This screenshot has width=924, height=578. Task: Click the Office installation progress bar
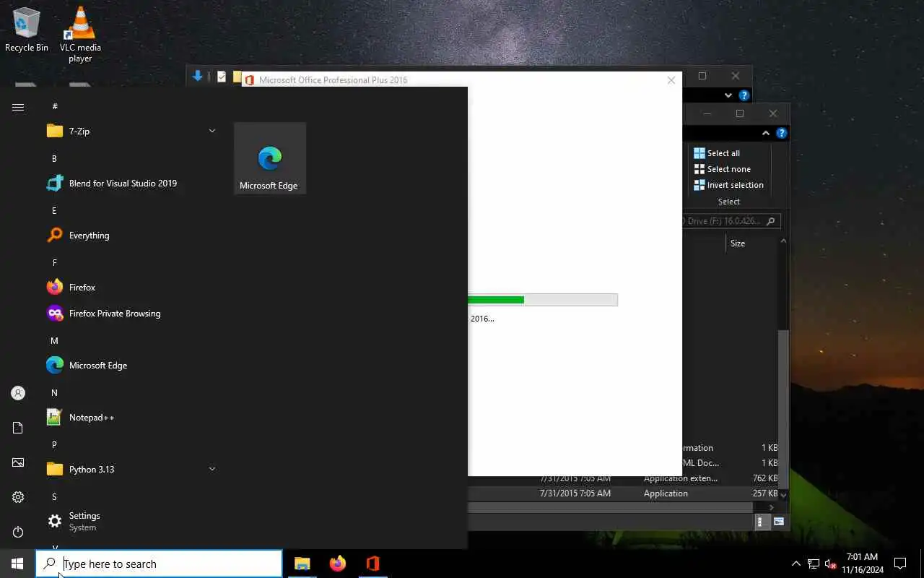(x=543, y=300)
